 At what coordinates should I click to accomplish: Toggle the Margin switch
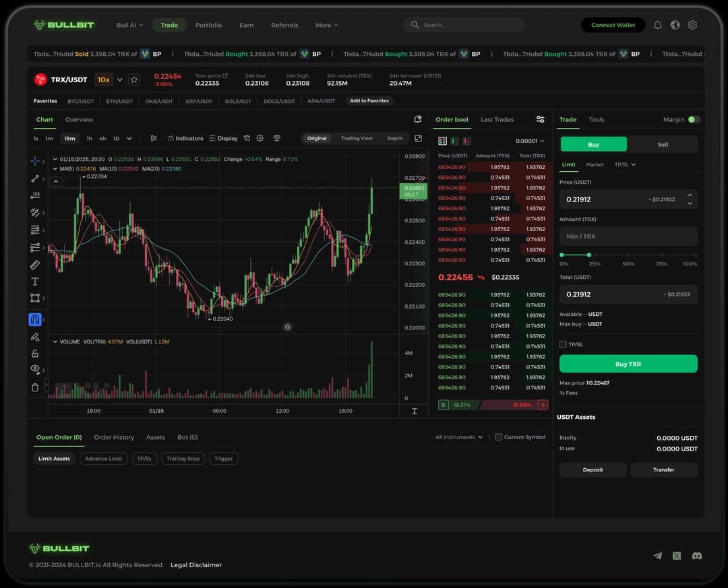[x=694, y=120]
